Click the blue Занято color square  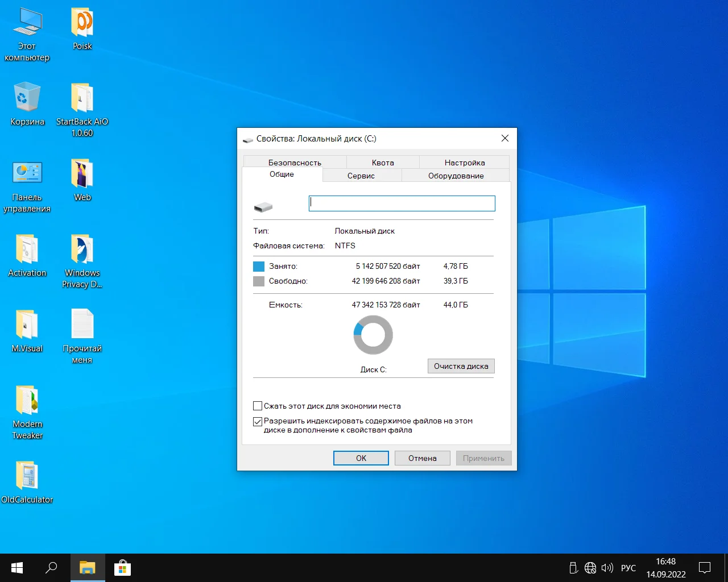(259, 266)
